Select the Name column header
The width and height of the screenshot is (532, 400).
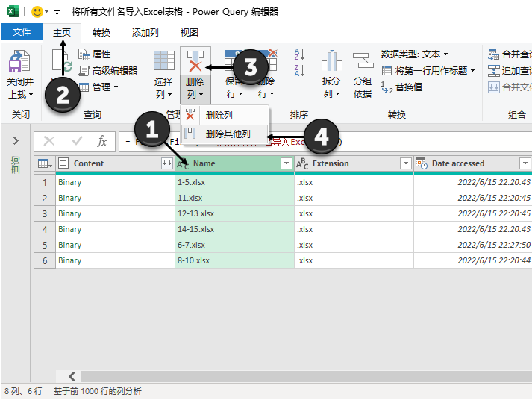coord(234,163)
